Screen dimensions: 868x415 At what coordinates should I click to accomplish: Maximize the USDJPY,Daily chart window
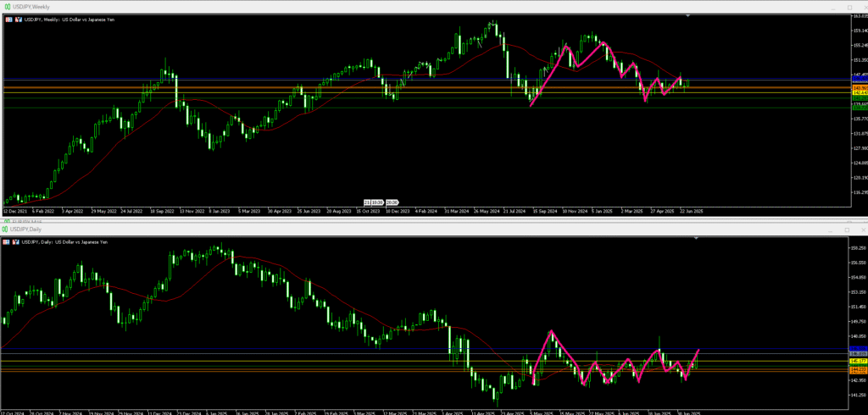[x=847, y=230]
